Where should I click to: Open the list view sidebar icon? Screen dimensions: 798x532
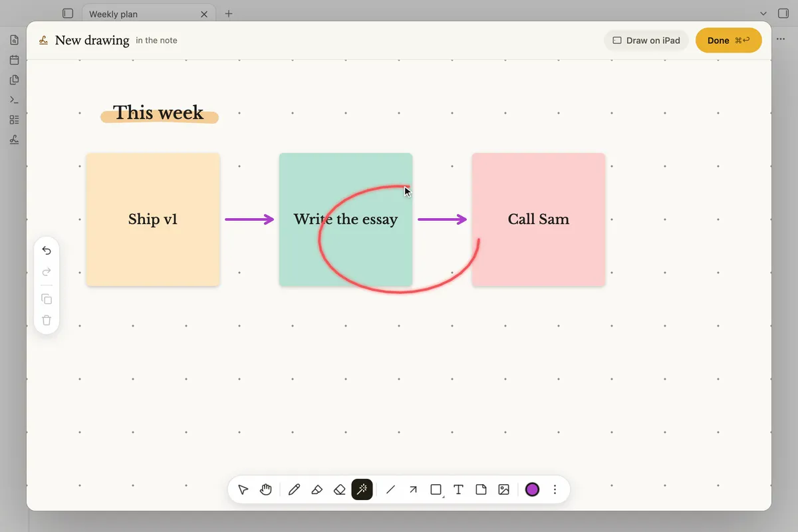click(x=14, y=120)
